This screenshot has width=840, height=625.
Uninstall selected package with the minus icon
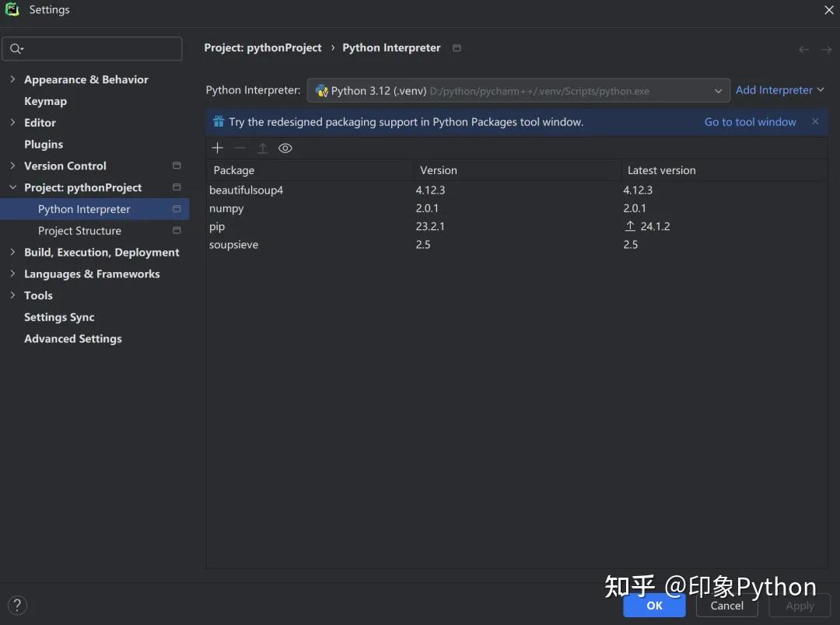[240, 148]
